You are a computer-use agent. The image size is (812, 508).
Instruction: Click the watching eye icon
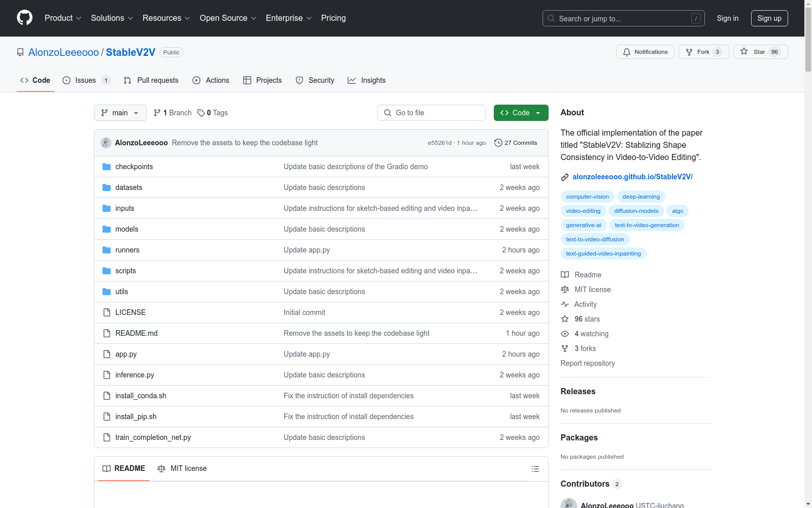pos(565,334)
